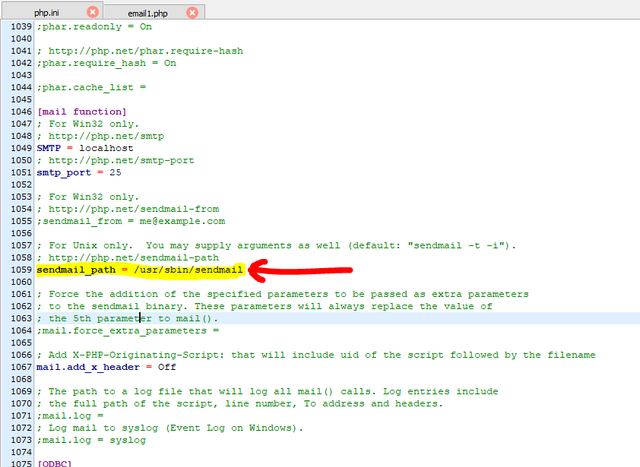Viewport: 640px width, 467px height.
Task: Click the http://php.net/smtp-port comment
Action: coord(116,160)
